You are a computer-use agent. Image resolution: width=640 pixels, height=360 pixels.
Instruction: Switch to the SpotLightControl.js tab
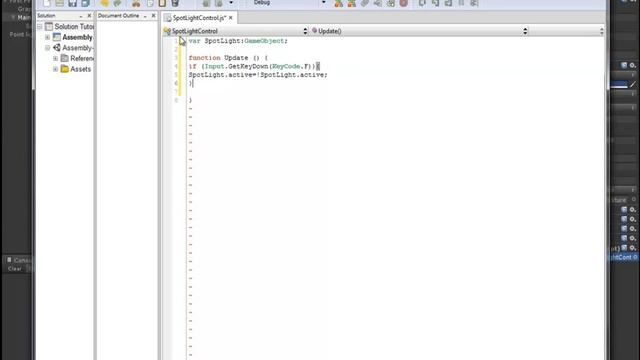click(199, 18)
